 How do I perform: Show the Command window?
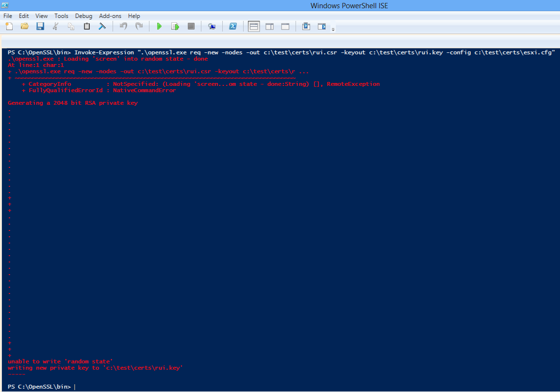click(x=306, y=26)
